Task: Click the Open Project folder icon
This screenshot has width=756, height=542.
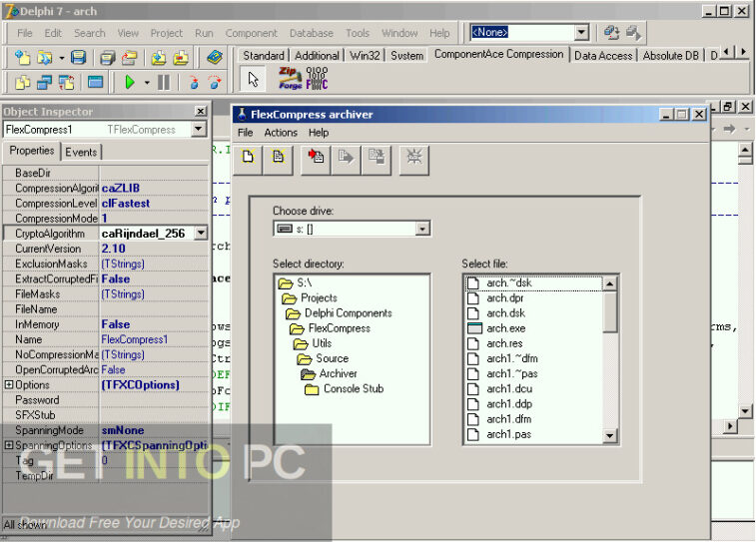Action: click(129, 58)
